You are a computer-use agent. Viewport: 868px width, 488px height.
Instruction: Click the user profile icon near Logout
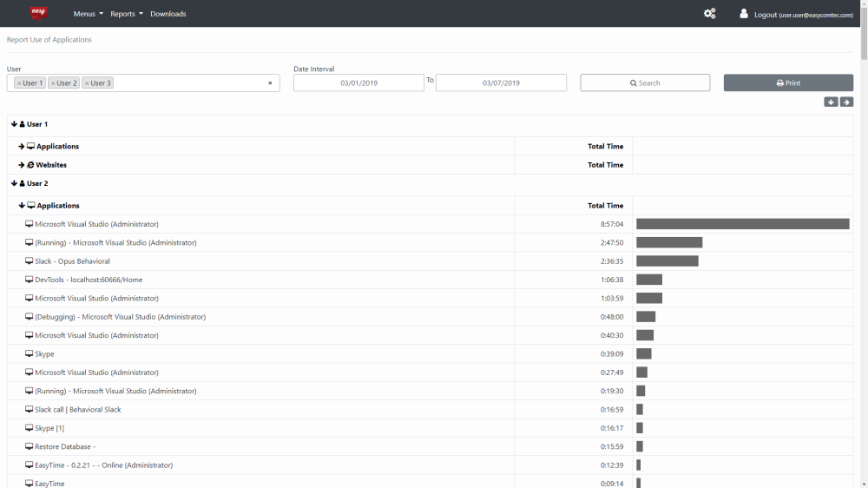pos(744,13)
